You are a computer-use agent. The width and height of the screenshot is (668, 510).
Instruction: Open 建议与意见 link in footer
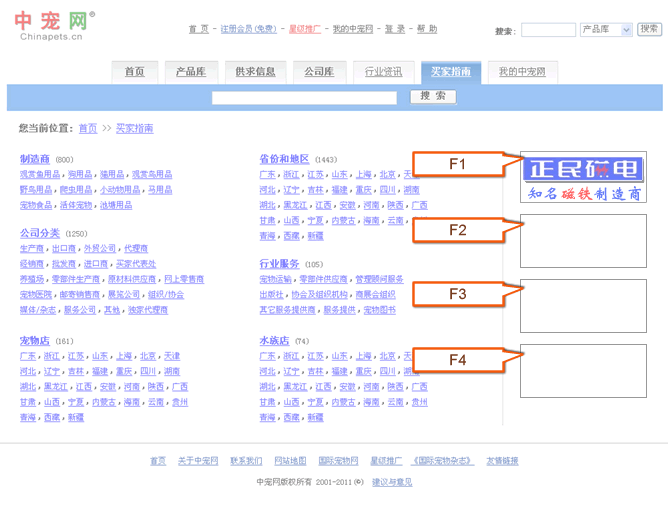click(392, 482)
